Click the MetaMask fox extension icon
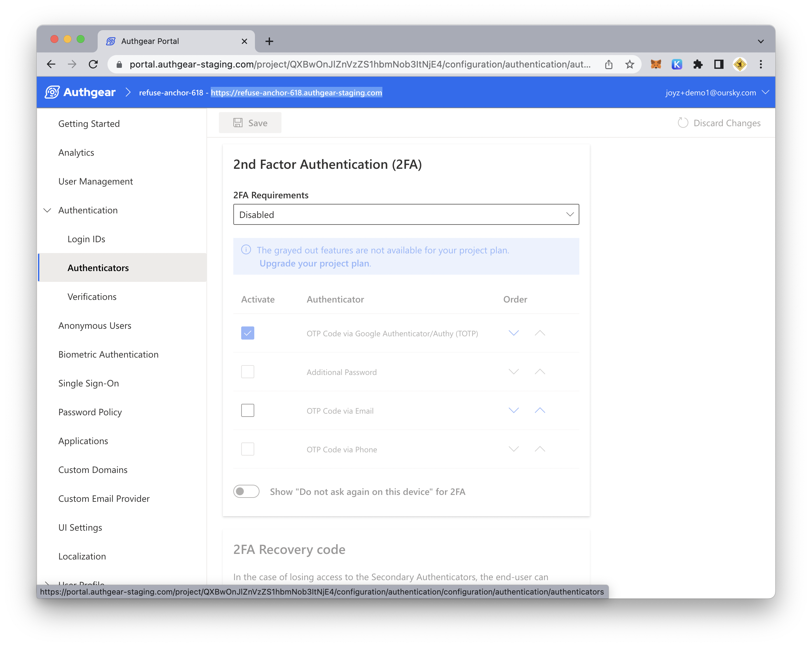This screenshot has height=647, width=812. [656, 65]
